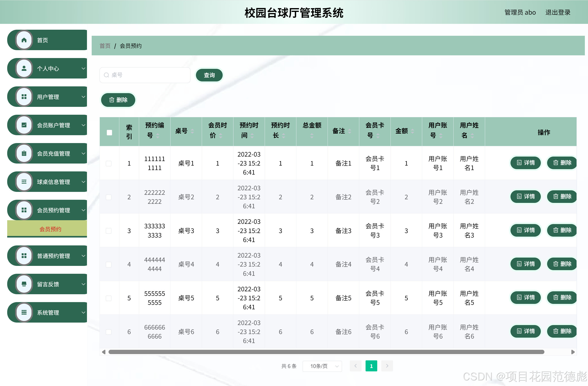Click the grid icon next to 用户管理
This screenshot has width=588, height=386.
(x=24, y=97)
